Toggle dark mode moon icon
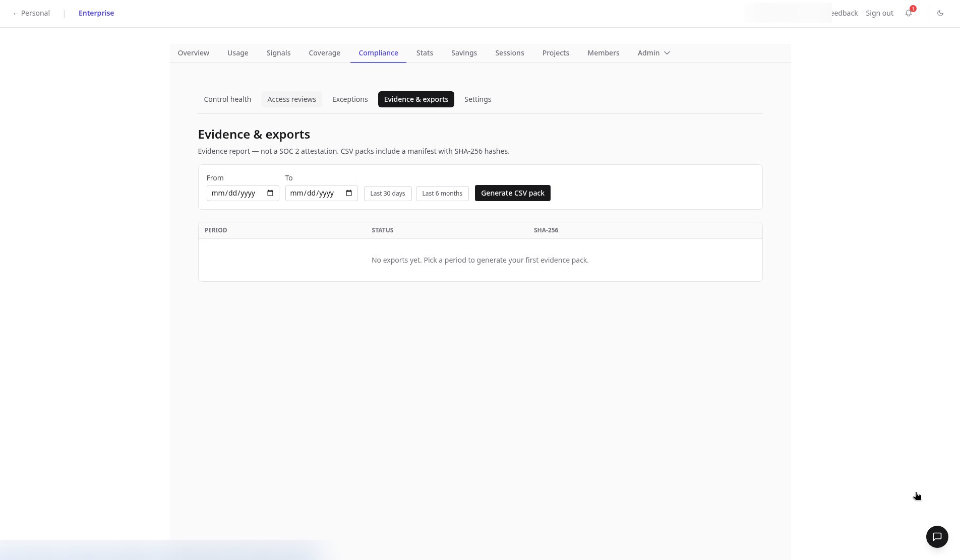Viewport: 960px width, 560px height. 940,13
